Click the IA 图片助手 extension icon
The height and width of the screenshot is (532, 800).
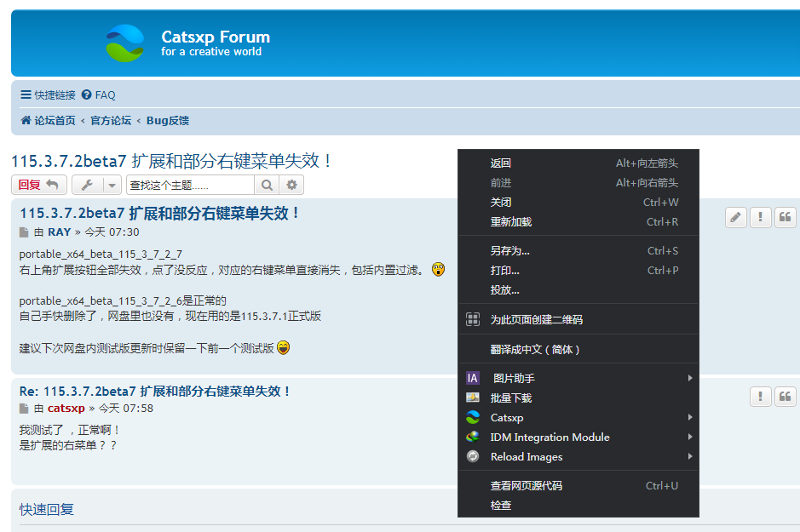473,378
